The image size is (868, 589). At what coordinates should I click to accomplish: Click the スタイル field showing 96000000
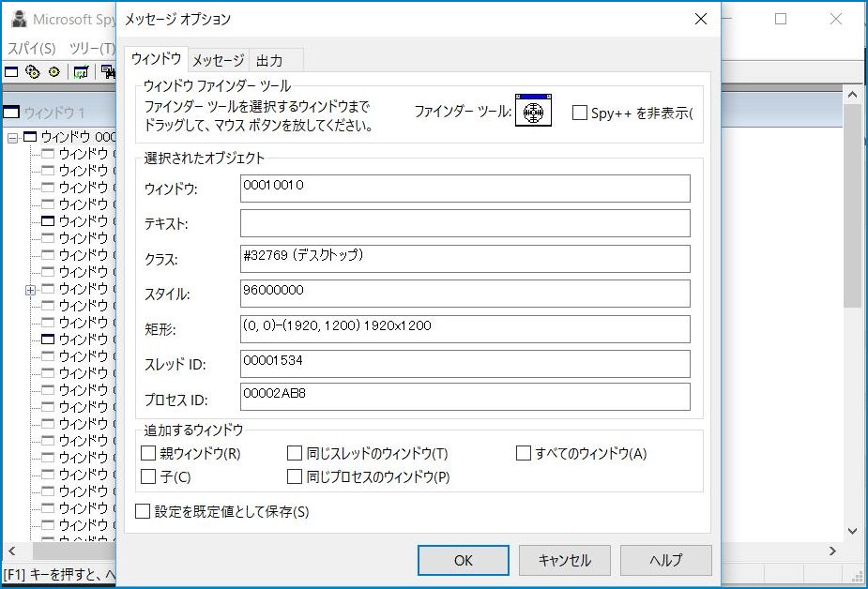tap(465, 294)
